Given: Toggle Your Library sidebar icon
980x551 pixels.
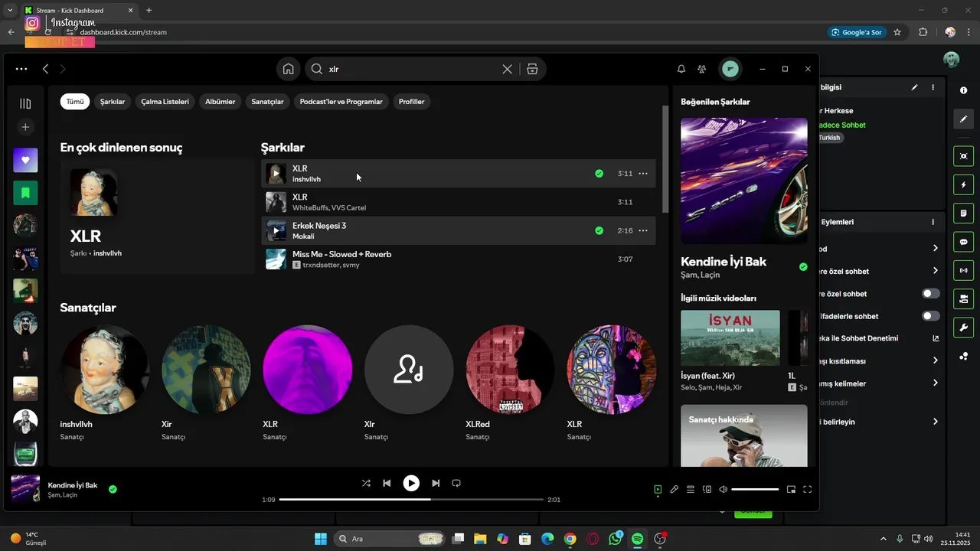Looking at the screenshot, I should coord(25,103).
